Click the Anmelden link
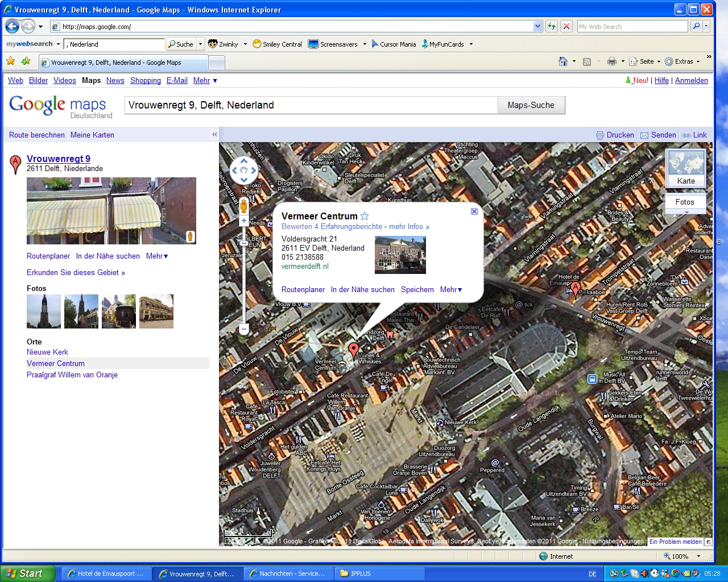 click(692, 80)
